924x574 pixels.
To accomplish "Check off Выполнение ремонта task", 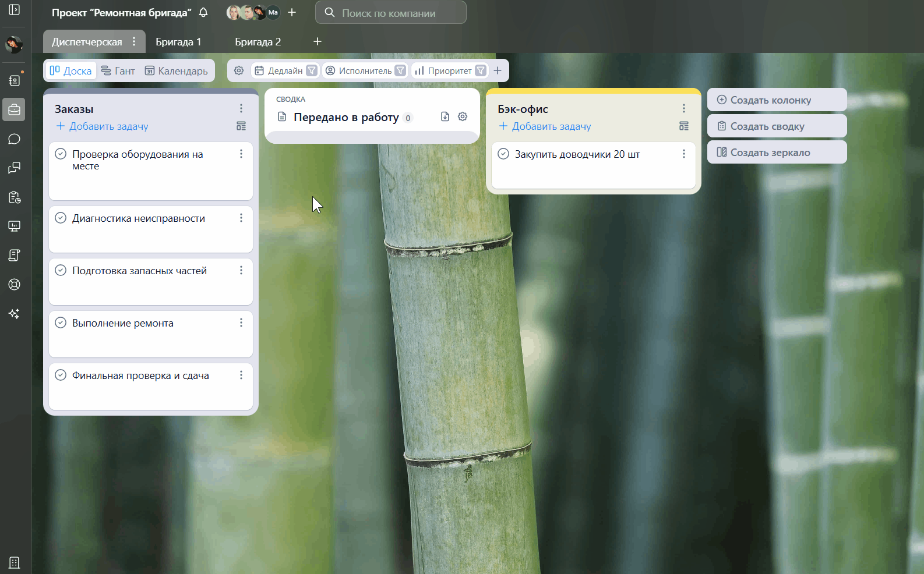I will (x=61, y=323).
